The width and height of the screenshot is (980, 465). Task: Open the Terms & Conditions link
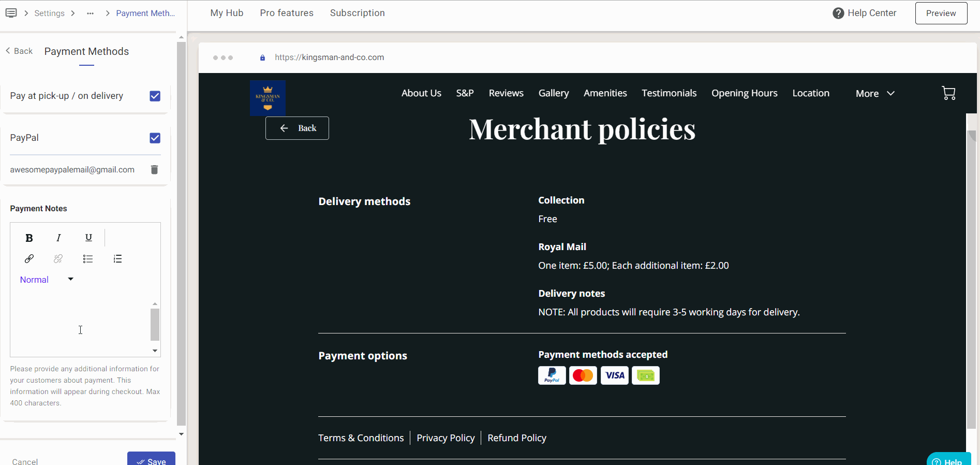[361, 438]
